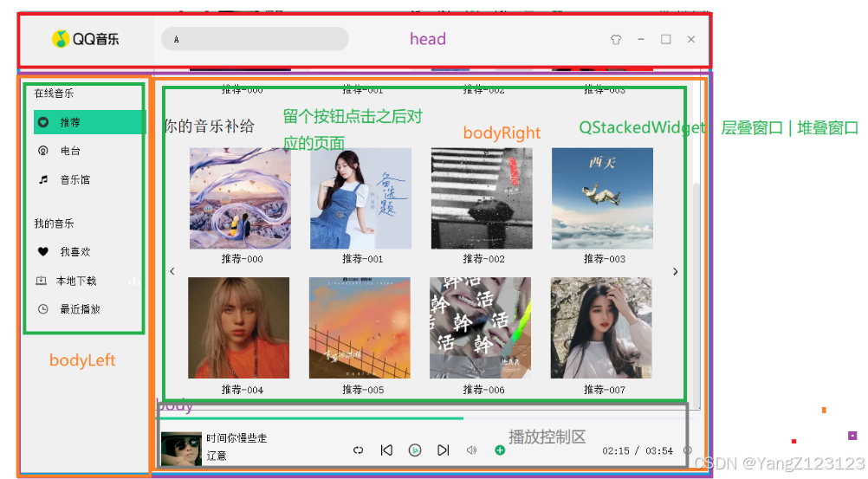Open the 推荐-003 album cover
Screen dimensions: 868x479
pos(602,198)
